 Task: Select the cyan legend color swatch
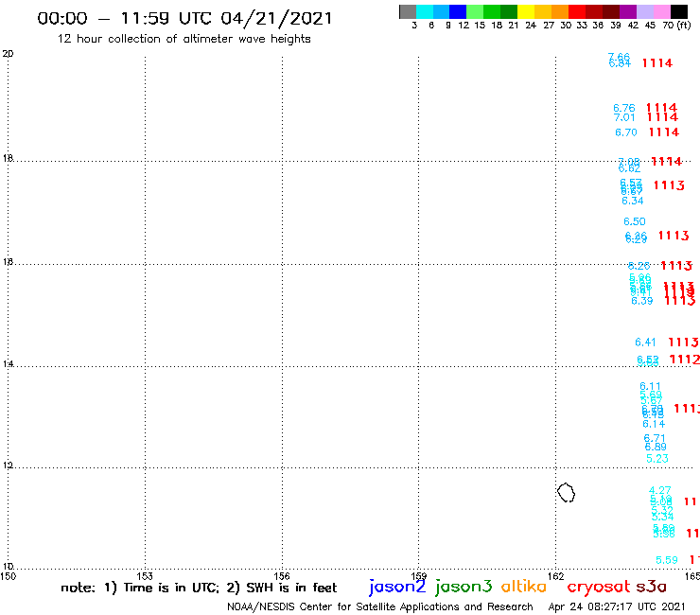point(425,11)
